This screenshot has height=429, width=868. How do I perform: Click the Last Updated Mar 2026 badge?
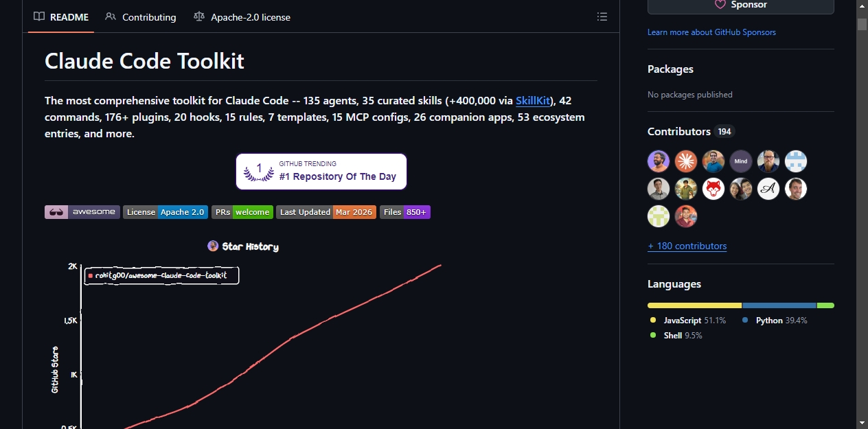pos(326,212)
